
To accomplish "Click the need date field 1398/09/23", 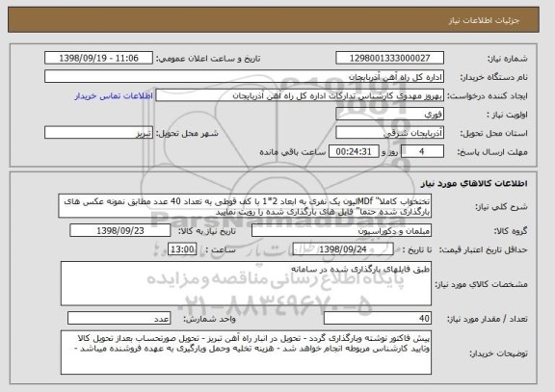I will [120, 230].
